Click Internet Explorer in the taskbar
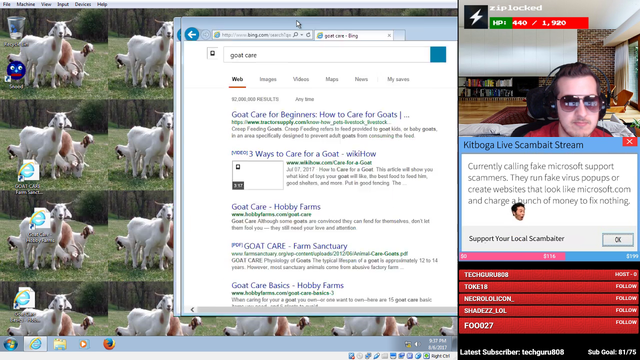The width and height of the screenshot is (640, 360). click(36, 344)
